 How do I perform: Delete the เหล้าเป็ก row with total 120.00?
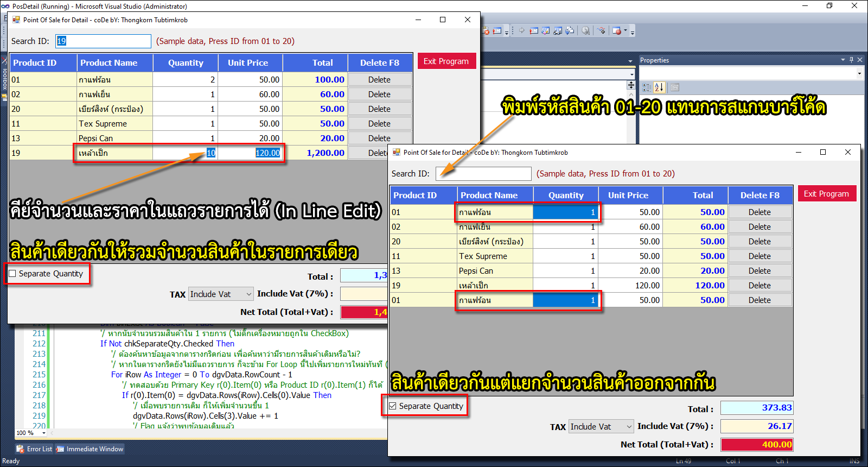click(759, 286)
